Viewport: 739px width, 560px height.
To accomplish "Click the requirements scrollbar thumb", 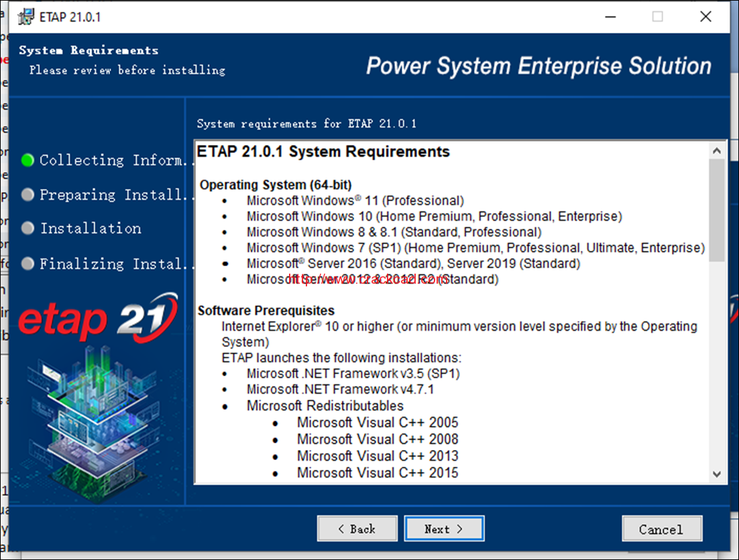I will pyautogui.click(x=717, y=210).
